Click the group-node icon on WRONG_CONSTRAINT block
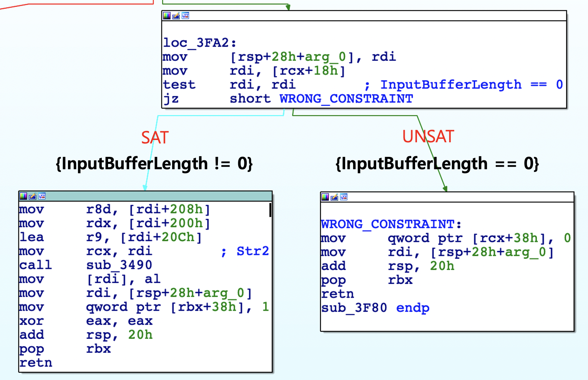 click(x=343, y=197)
